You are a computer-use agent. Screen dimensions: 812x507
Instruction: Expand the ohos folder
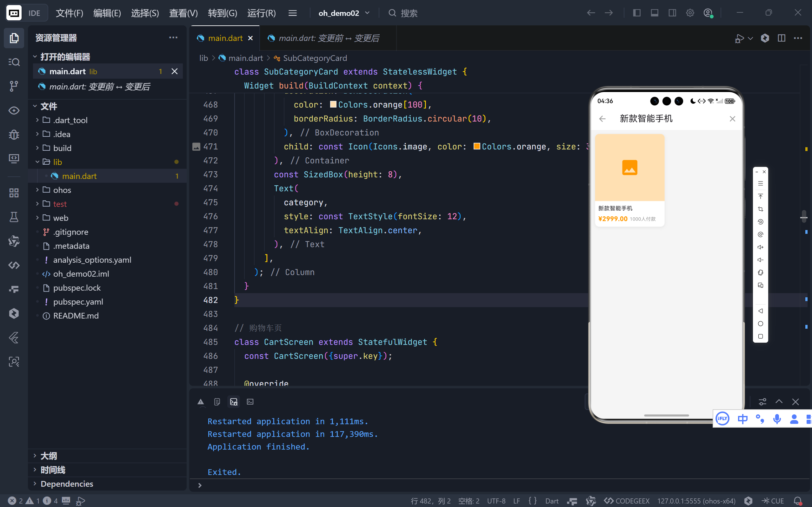click(62, 190)
